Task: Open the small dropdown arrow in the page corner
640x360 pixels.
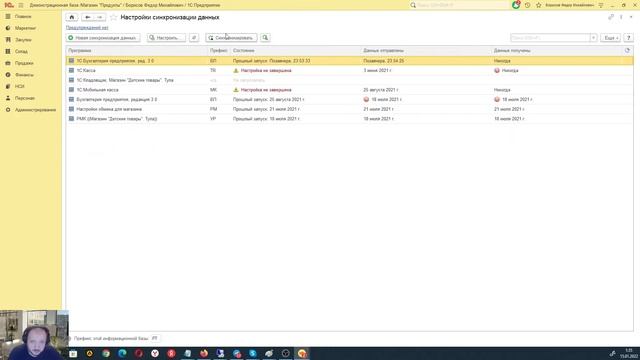Action: tap(631, 17)
